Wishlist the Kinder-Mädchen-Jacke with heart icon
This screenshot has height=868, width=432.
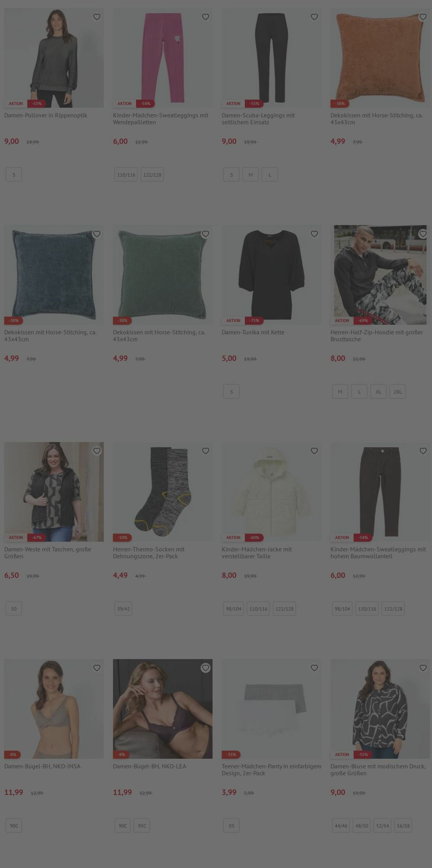click(x=314, y=451)
